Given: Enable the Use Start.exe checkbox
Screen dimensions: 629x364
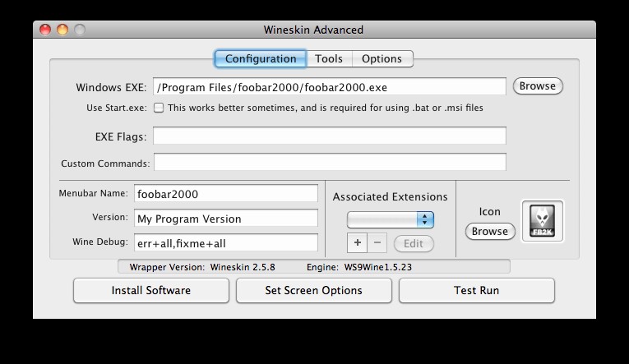Looking at the screenshot, I should (159, 108).
